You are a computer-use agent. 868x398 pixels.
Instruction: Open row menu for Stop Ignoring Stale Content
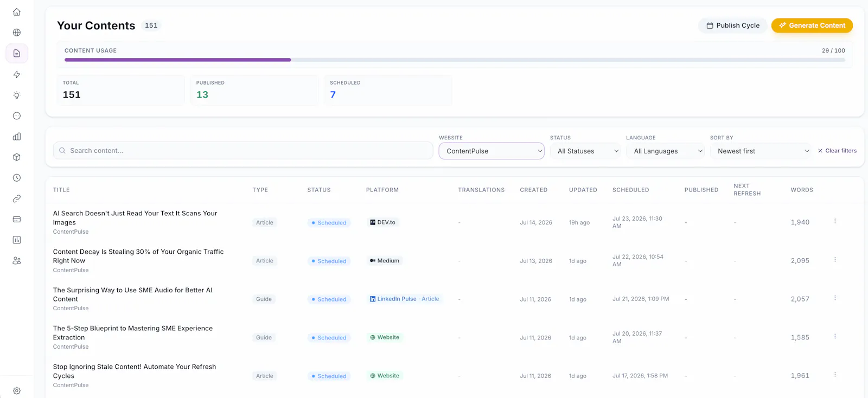835,375
